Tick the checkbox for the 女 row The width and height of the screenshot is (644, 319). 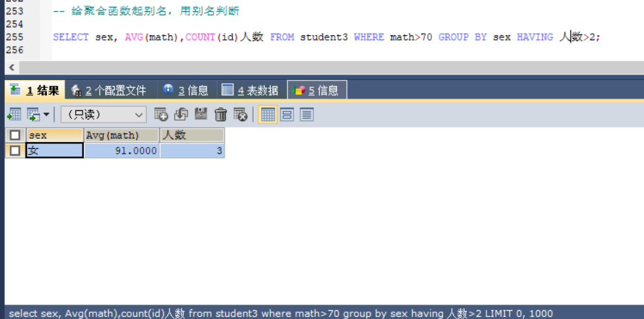point(15,151)
